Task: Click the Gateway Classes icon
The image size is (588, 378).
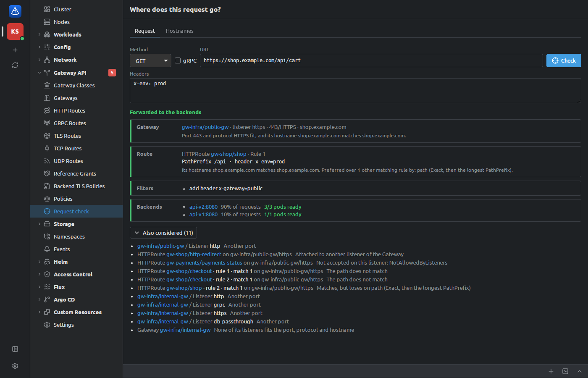Action: (47, 85)
